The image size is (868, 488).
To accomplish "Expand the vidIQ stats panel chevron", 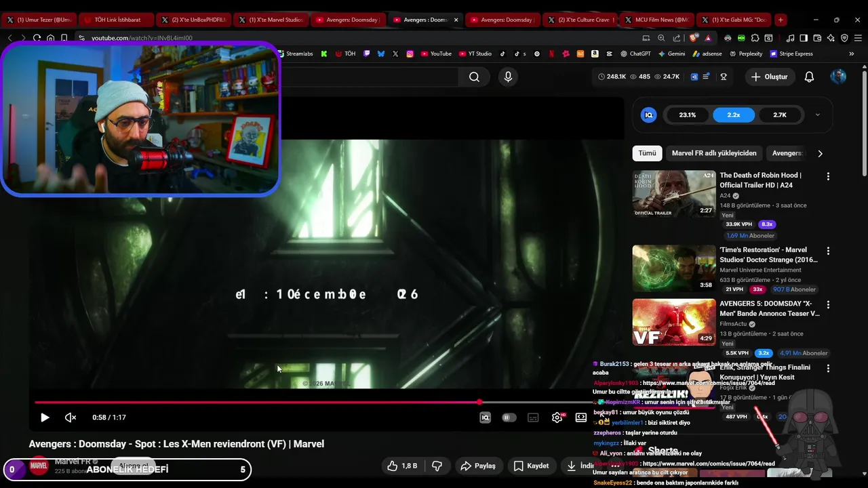I will point(817,115).
